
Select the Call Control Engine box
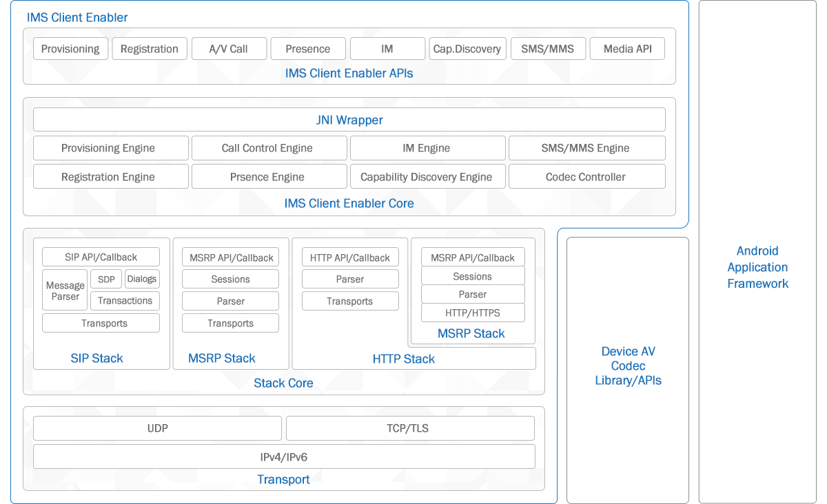pyautogui.click(x=269, y=148)
